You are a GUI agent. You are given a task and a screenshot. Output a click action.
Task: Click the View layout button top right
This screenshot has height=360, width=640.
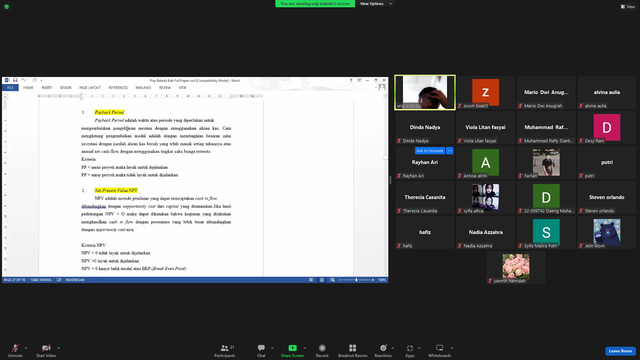628,7
